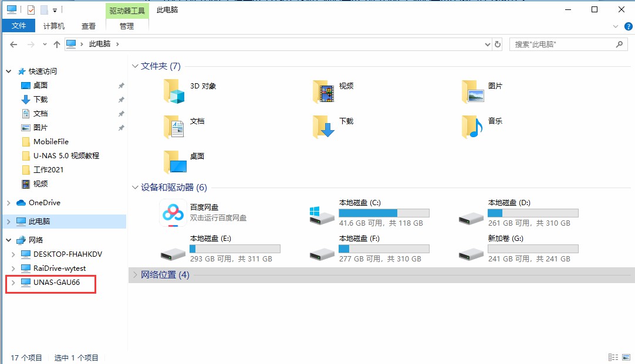Open the address bar dropdown arrow

487,43
